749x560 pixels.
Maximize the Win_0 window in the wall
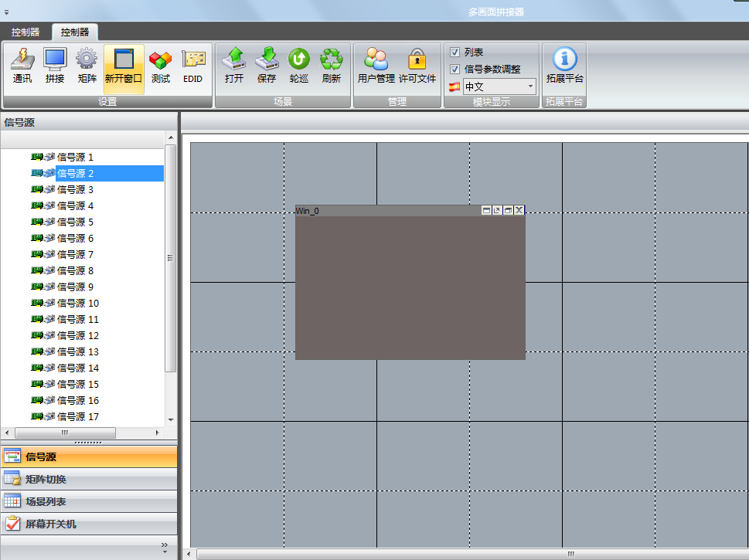click(509, 210)
